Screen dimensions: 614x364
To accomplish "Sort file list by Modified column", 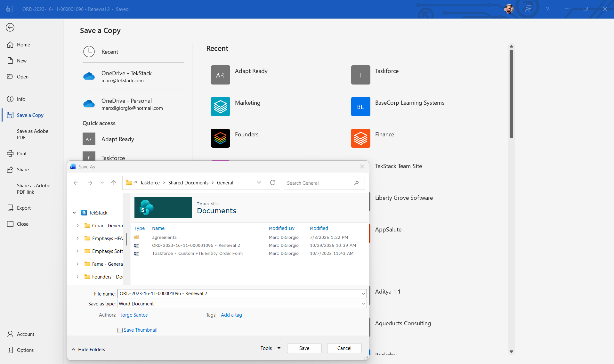I will pos(319,228).
